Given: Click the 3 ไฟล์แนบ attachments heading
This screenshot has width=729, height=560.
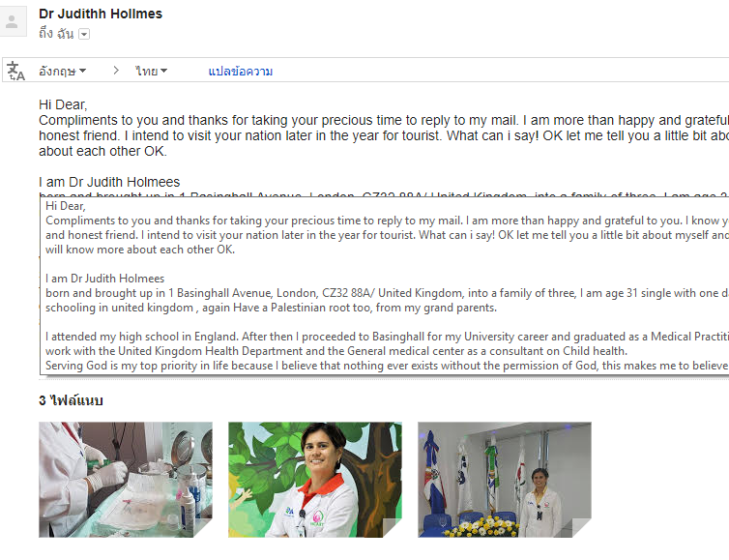Looking at the screenshot, I should pos(71,400).
